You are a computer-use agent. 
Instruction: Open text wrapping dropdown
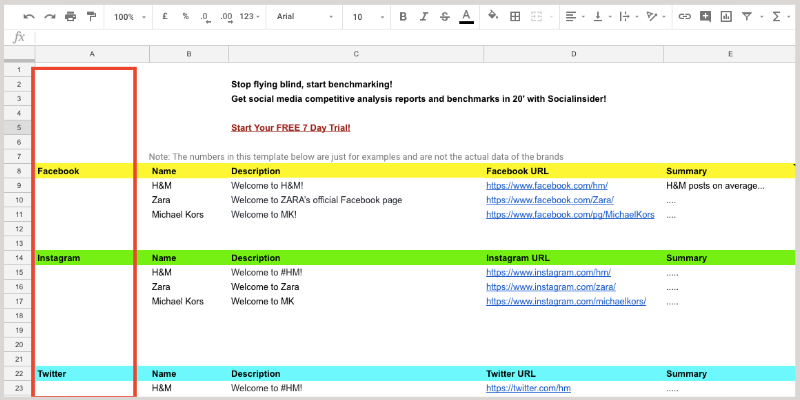coord(629,17)
